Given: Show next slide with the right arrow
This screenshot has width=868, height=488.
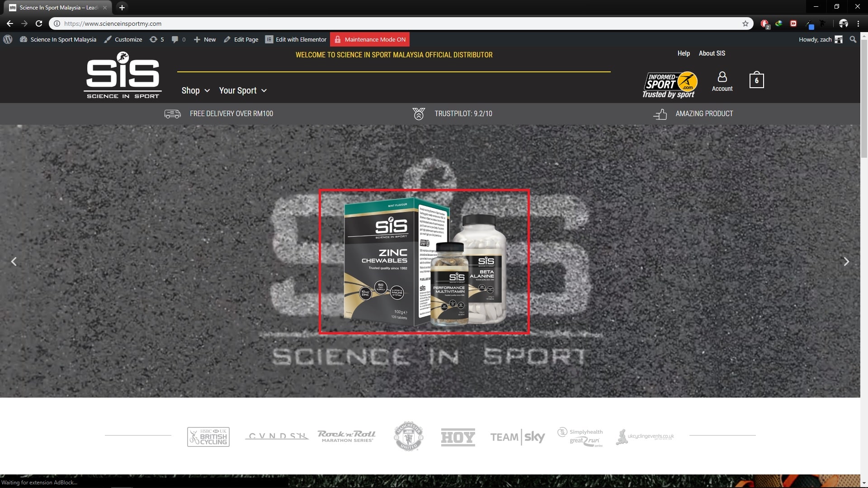Looking at the screenshot, I should pyautogui.click(x=846, y=261).
